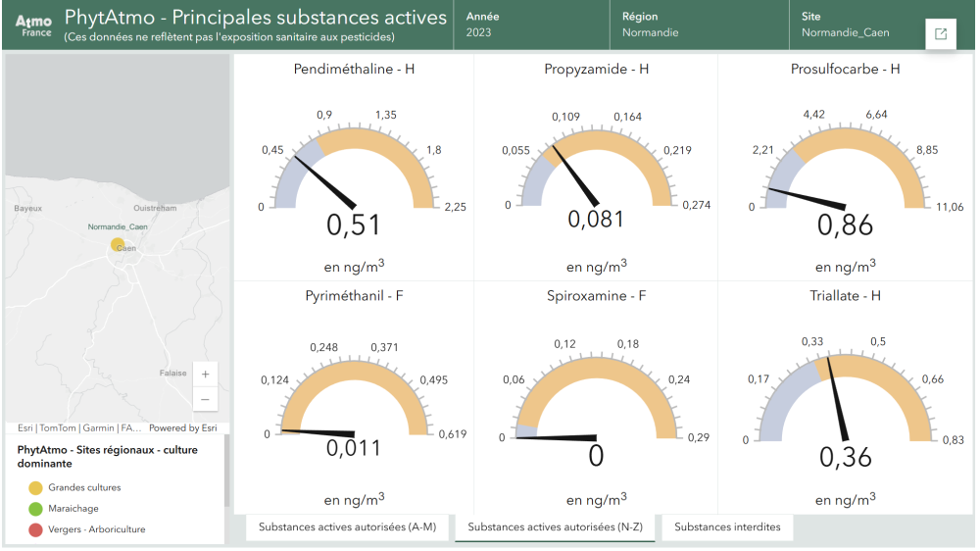Click the Spiroxamine gauge value 0
980x551 pixels.
(x=596, y=456)
